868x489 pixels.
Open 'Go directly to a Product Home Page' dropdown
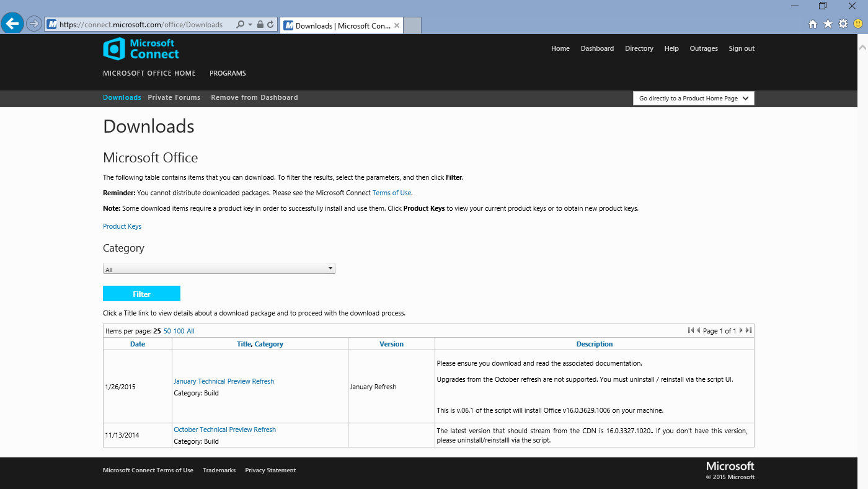point(694,98)
